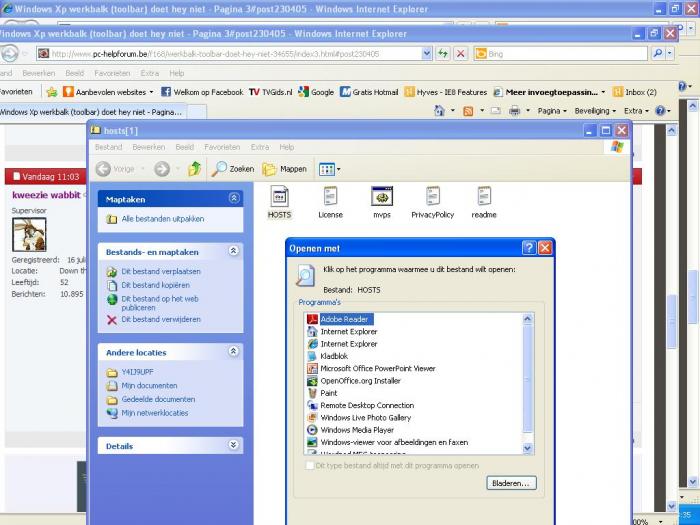Click program list scrollbar up arrow

[x=527, y=319]
